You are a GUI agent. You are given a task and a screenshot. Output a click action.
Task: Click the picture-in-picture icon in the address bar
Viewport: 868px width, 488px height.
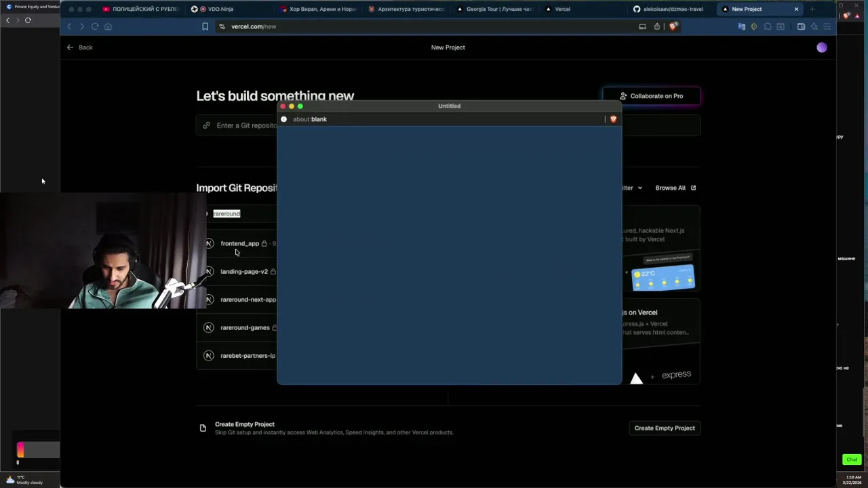[x=642, y=26]
